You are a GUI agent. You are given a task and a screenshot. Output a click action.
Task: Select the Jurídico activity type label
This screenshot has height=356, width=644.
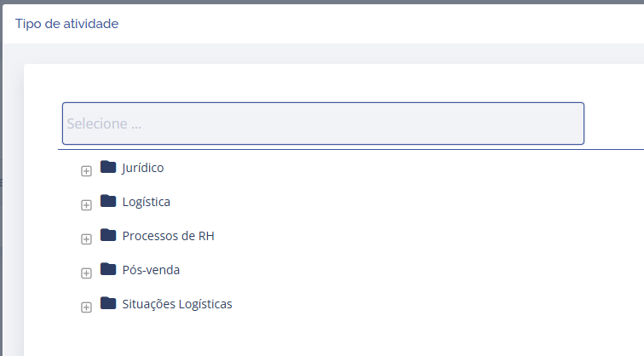[143, 168]
